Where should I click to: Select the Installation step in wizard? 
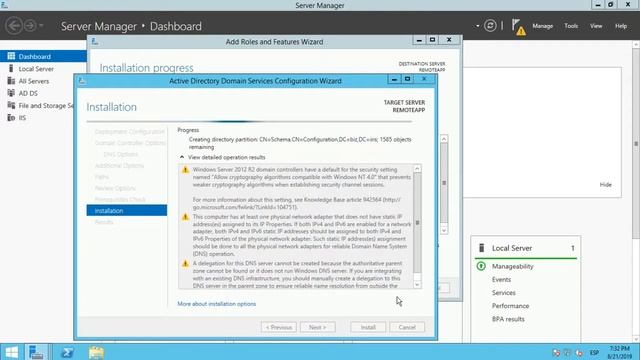pos(127,210)
